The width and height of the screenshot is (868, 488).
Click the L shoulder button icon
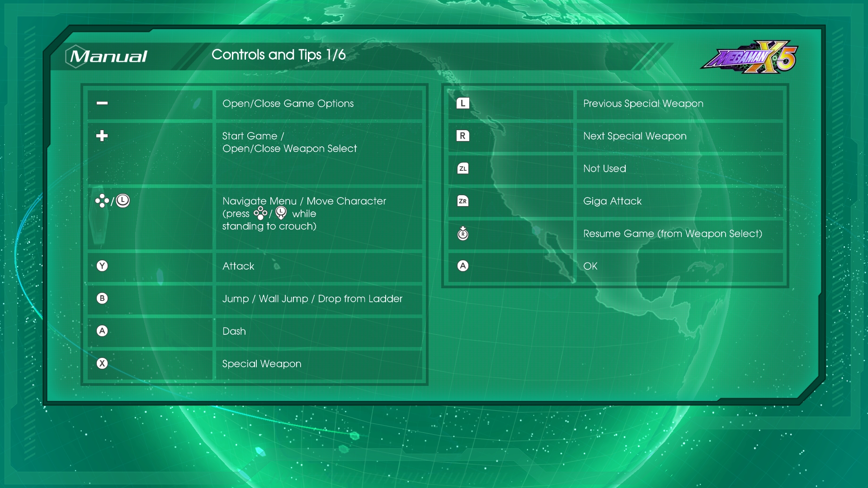[462, 103]
